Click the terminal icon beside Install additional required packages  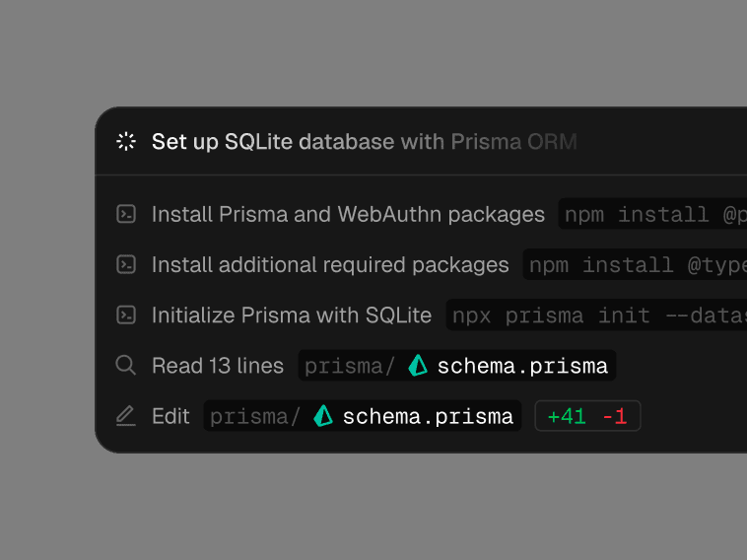(126, 264)
